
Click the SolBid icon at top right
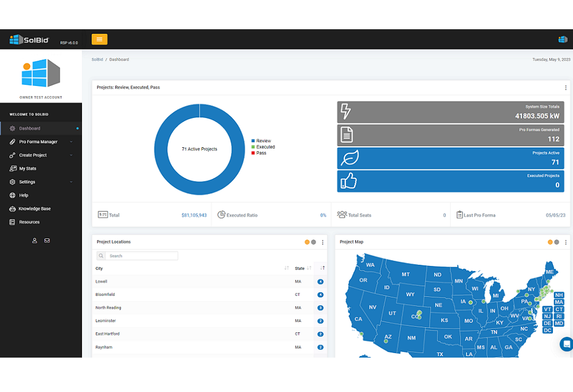(x=563, y=40)
